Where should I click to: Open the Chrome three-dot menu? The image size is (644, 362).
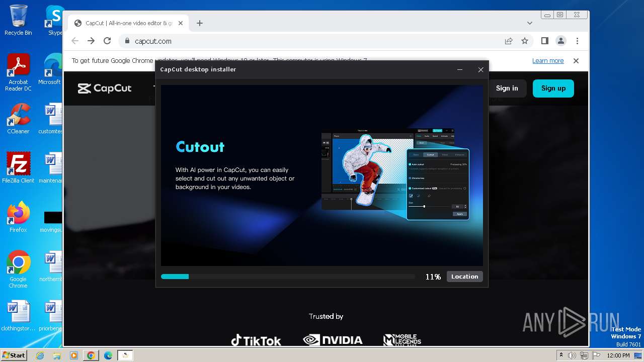coord(577,41)
